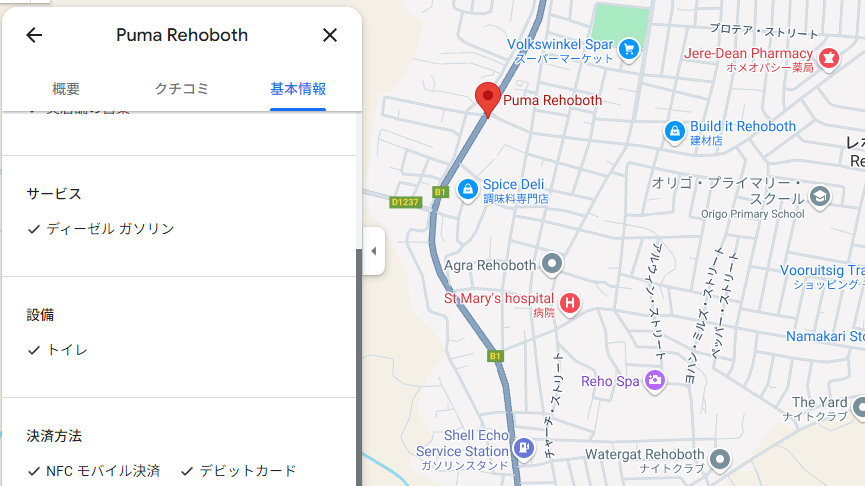Image resolution: width=865 pixels, height=486 pixels.
Task: Switch to the 概要 tab
Action: 66,89
